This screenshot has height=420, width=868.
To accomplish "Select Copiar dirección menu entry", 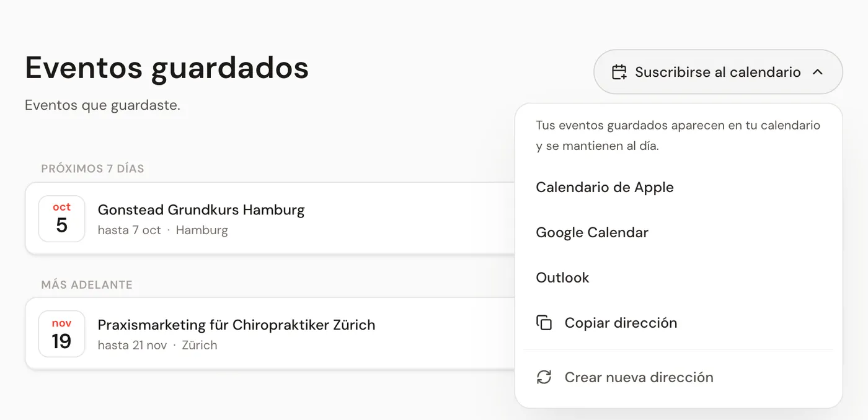I will [678, 323].
